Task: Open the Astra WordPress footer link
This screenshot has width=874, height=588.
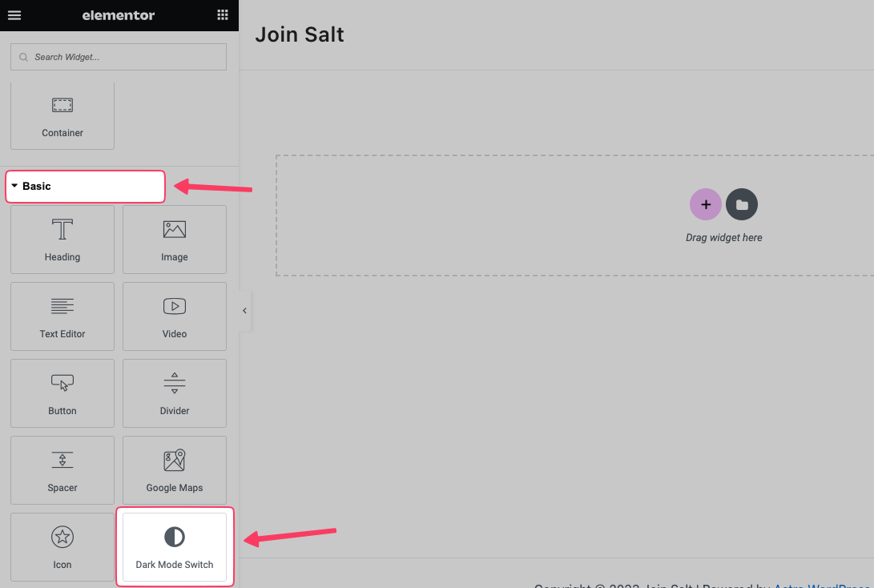Action: [x=824, y=585]
